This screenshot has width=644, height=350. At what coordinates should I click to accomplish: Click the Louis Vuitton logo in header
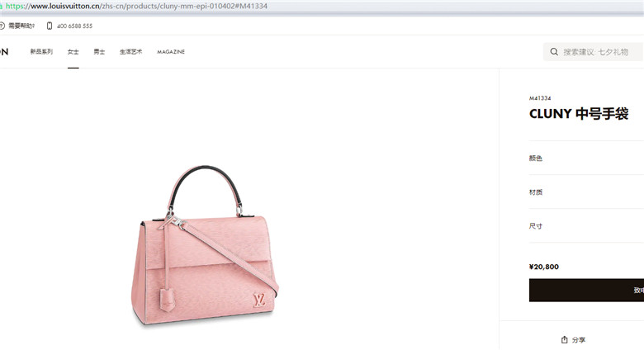[4, 52]
